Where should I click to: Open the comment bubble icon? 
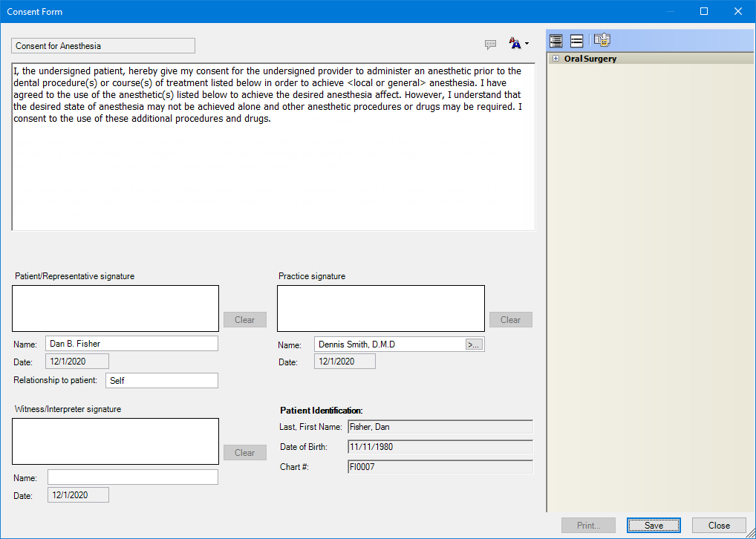click(491, 44)
